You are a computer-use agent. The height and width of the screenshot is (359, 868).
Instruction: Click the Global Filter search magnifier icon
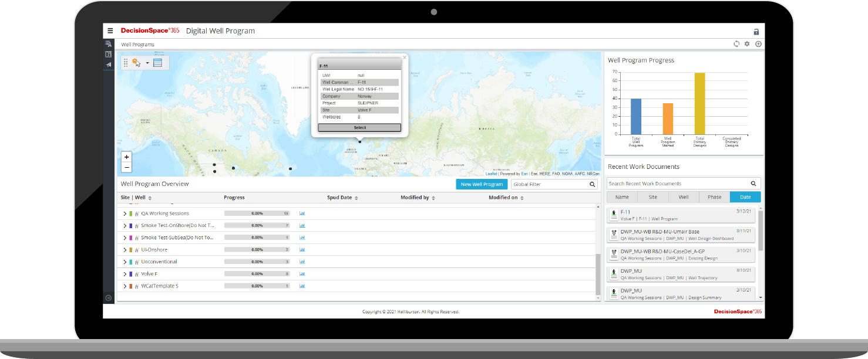(593, 184)
